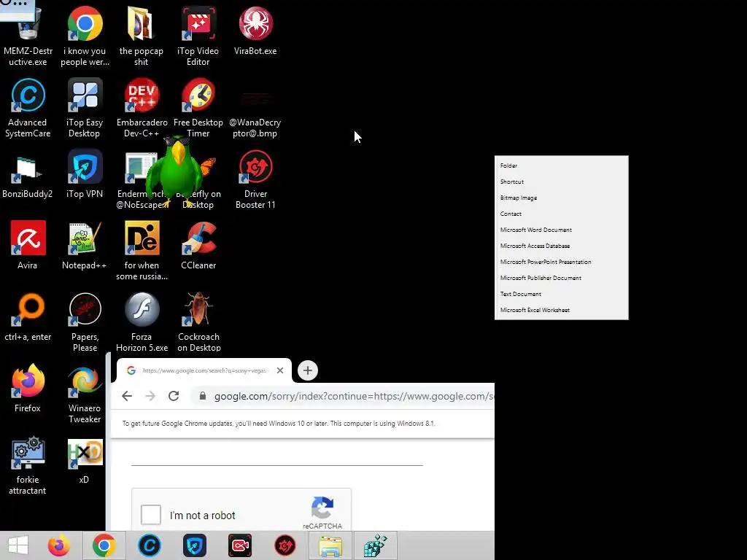The height and width of the screenshot is (560, 747).
Task: Choose Shortcut in the context menu
Action: pos(561,182)
